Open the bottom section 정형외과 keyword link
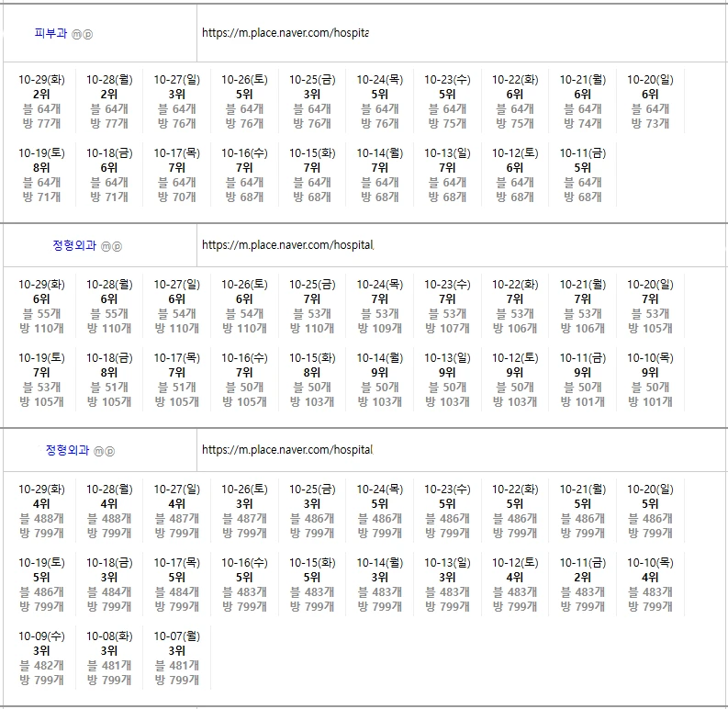The height and width of the screenshot is (709, 728). pos(68,450)
